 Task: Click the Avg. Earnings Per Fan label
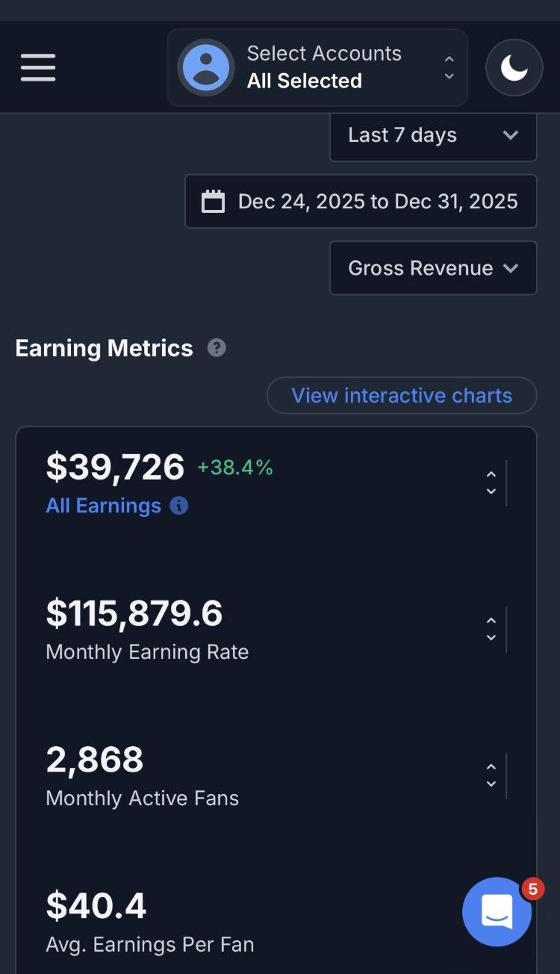[150, 945]
